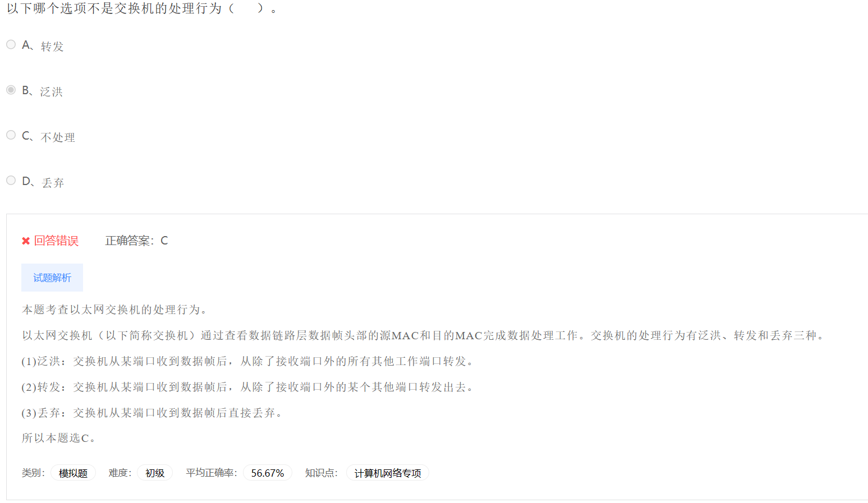Viewport: 868px width, 503px height.
Task: Click the option label text 泛洪
Action: point(52,92)
